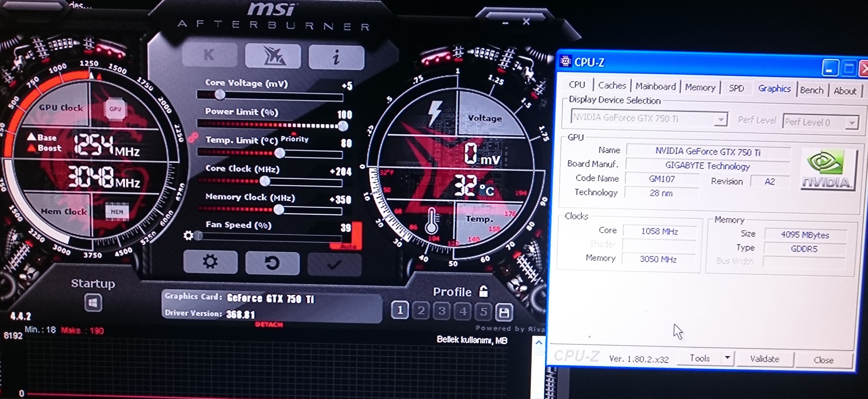Select the SPD tab in CPU-Z
The image size is (868, 399).
pos(736,88)
